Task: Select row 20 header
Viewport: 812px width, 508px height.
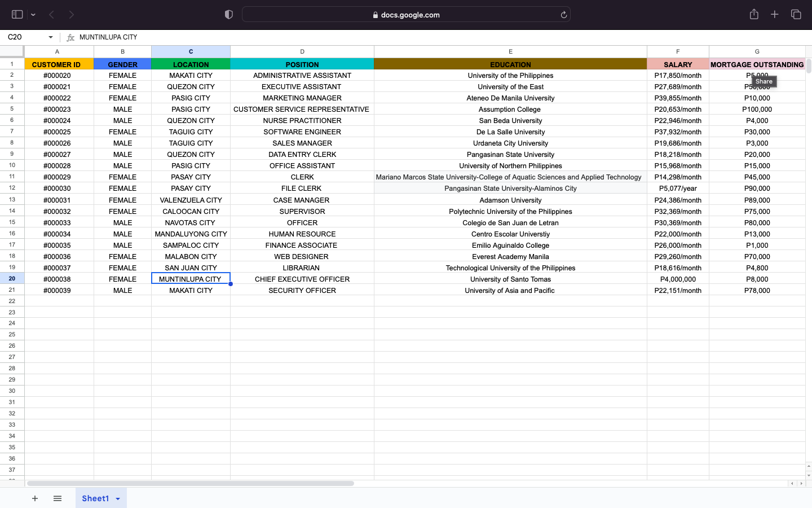Action: (12, 278)
